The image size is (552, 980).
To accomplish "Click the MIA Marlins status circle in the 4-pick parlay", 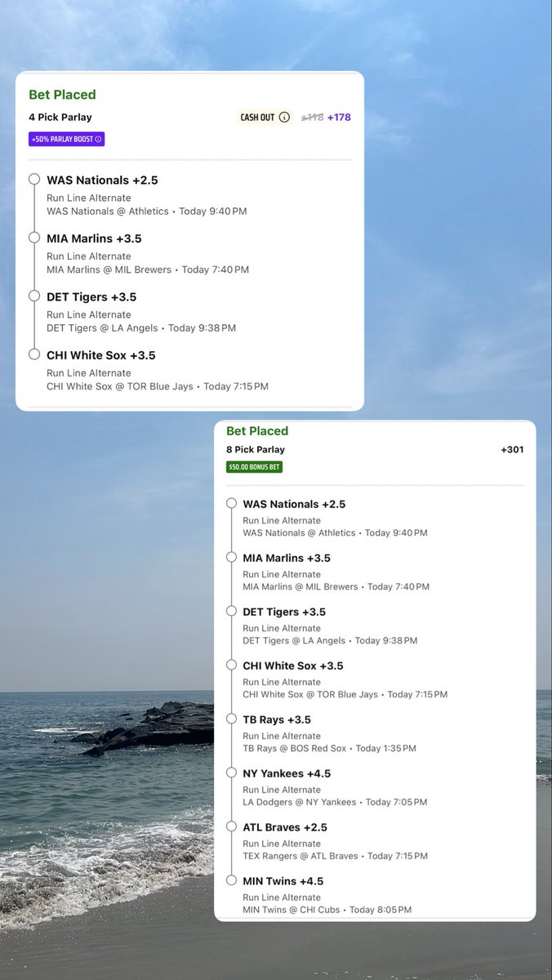I will point(34,238).
